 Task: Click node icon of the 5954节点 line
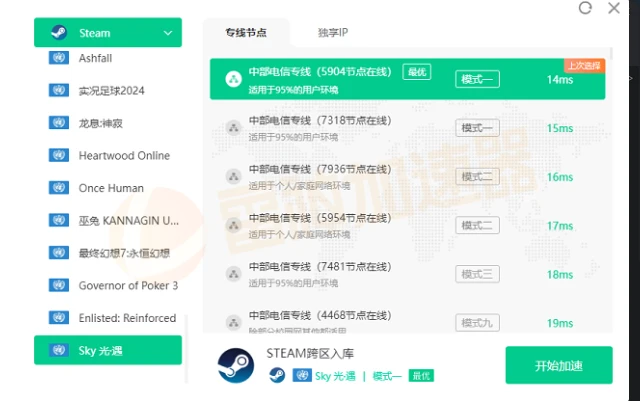(233, 225)
